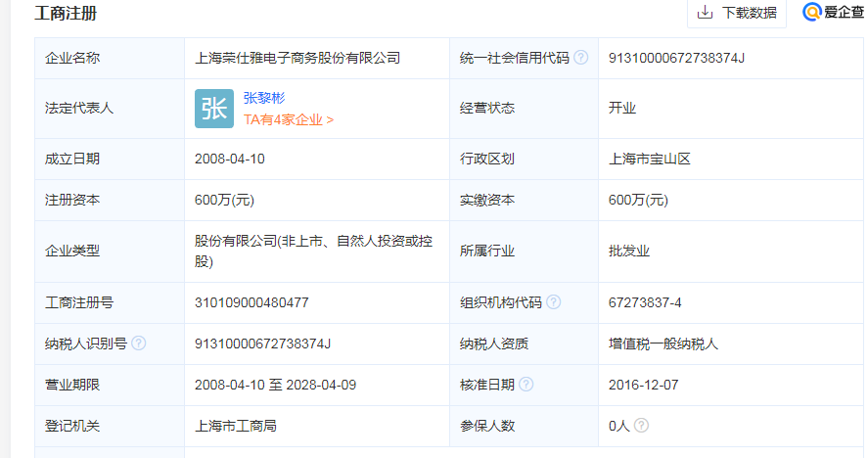This screenshot has width=868, height=458.
Task: Select approval date 2016-12-07
Action: tap(643, 385)
